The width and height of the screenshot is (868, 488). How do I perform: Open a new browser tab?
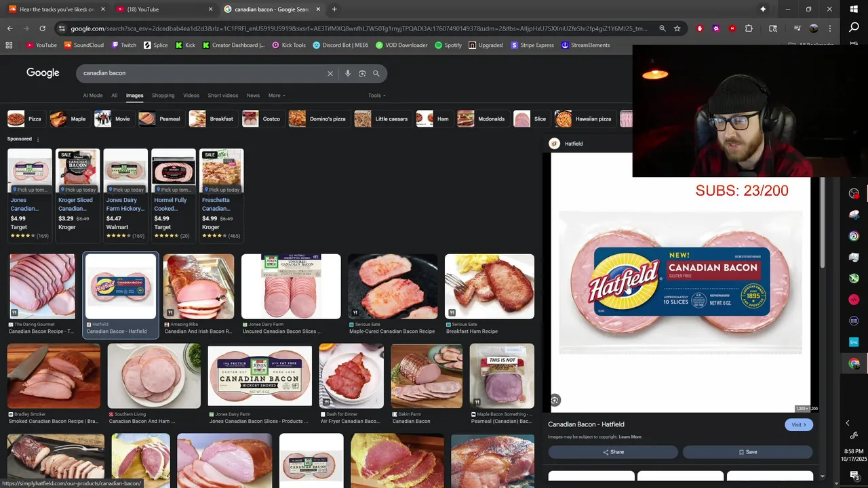334,9
